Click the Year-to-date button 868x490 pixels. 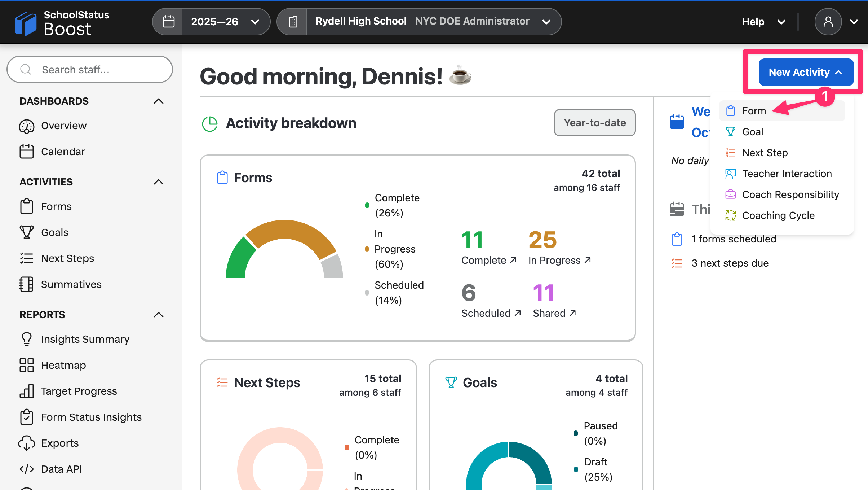coord(595,123)
